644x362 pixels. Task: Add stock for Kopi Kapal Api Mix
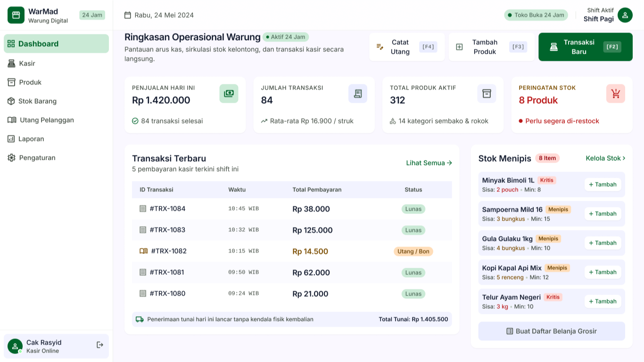[x=603, y=272]
